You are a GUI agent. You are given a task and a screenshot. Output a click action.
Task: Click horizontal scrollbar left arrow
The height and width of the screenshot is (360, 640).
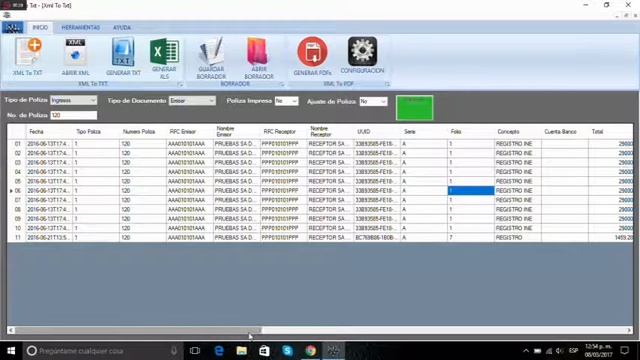click(x=11, y=330)
